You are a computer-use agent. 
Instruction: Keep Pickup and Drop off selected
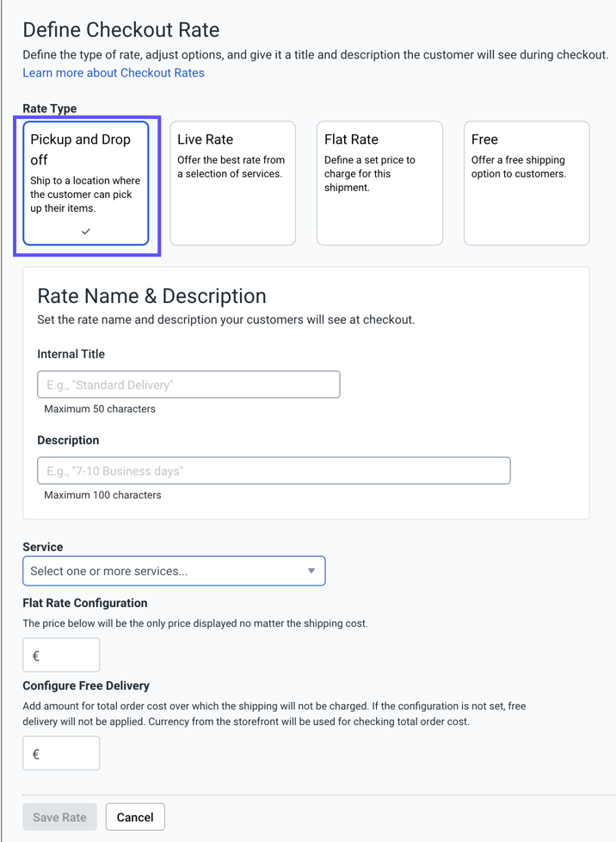tap(83, 183)
